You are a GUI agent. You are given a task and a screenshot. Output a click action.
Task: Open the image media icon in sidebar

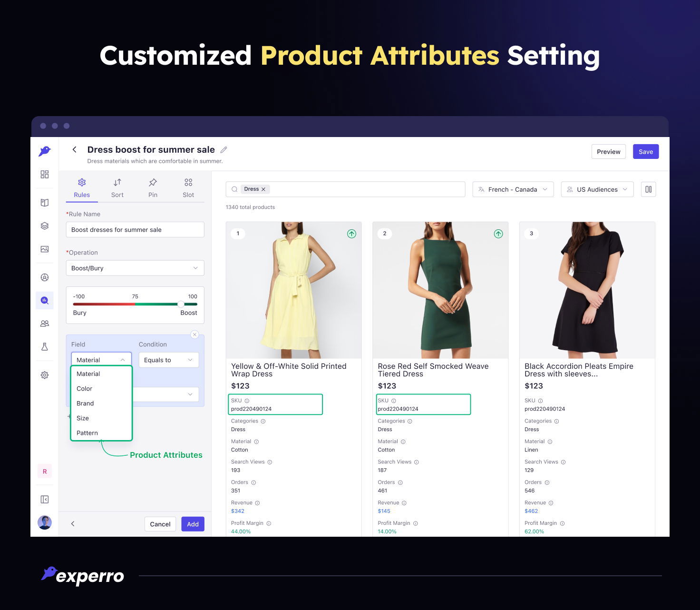pos(45,249)
